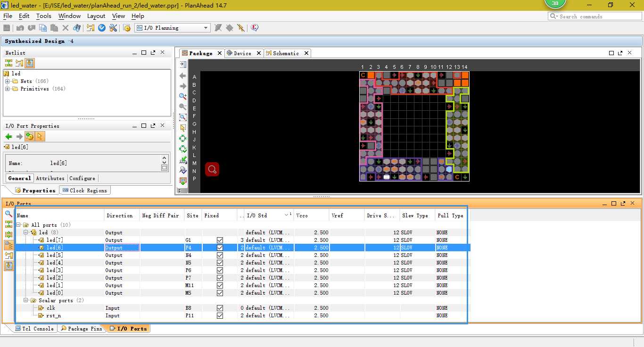
Task: Open the Configure tab in port properties
Action: point(82,178)
